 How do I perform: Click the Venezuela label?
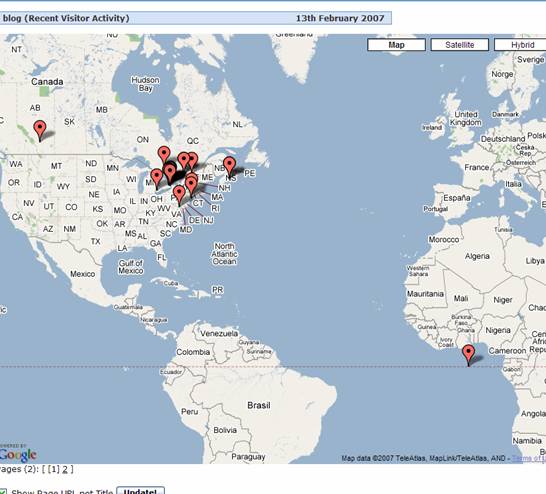point(219,334)
